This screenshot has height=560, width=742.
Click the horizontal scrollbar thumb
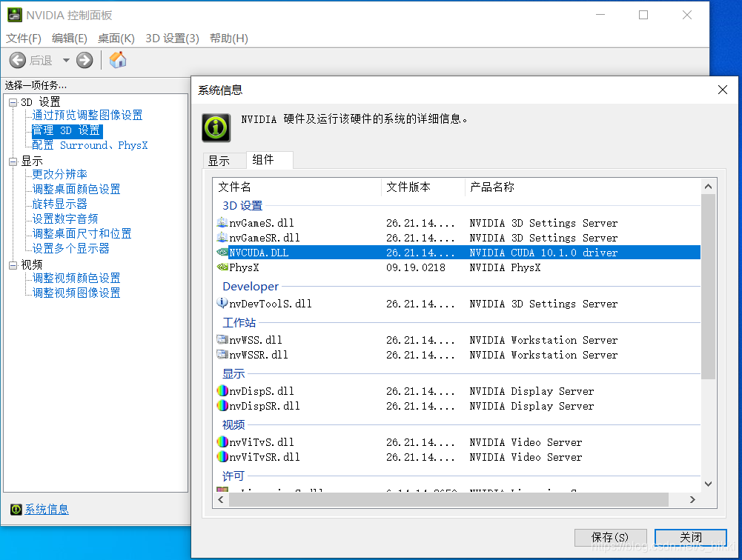pos(448,499)
